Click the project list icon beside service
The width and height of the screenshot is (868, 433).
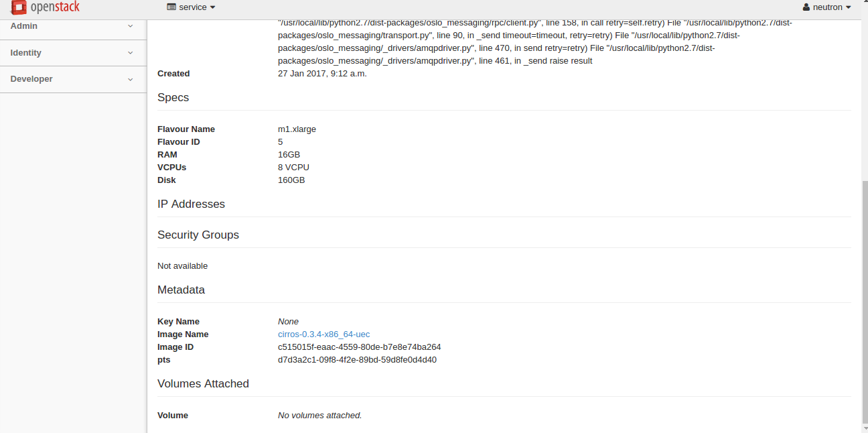point(171,7)
